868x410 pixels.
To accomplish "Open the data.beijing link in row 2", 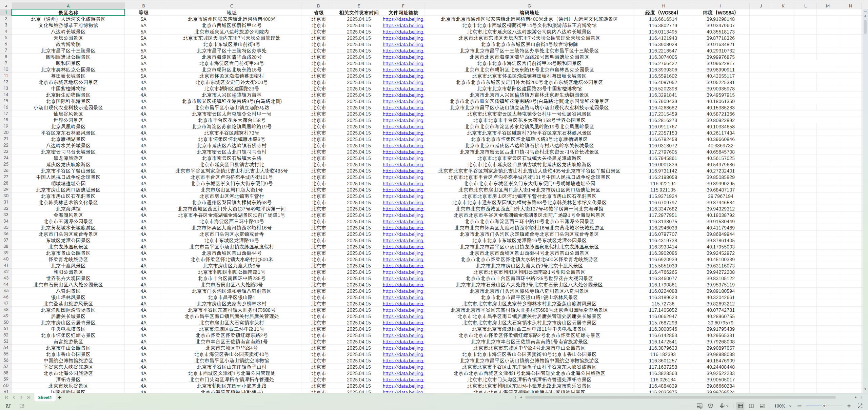I will tap(403, 19).
